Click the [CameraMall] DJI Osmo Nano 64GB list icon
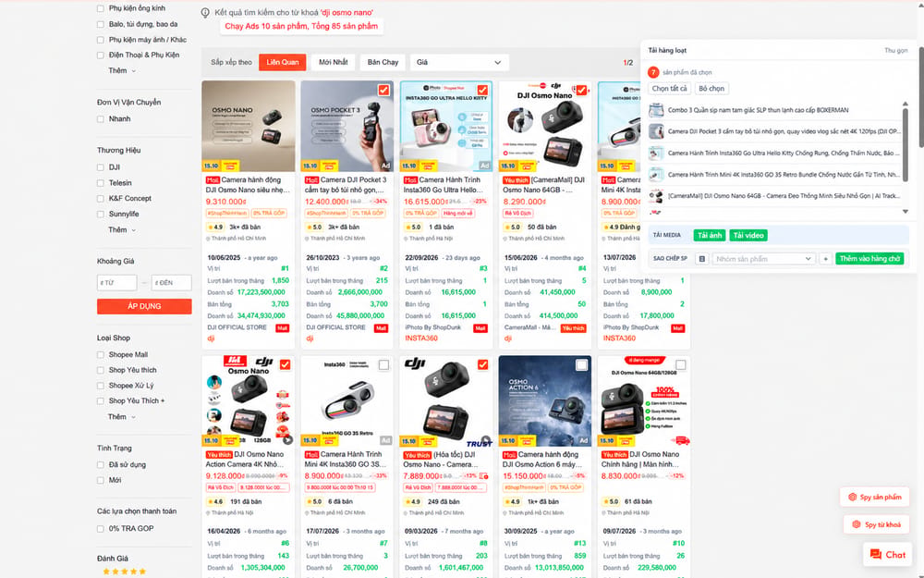924x578 pixels. click(x=656, y=196)
